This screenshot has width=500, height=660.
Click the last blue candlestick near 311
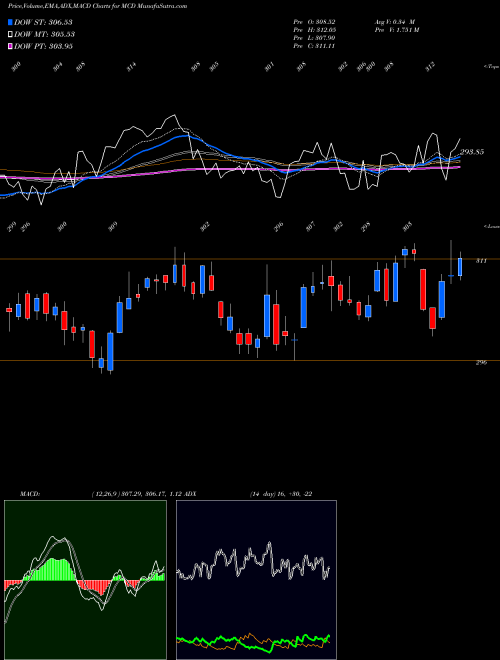coord(460,267)
